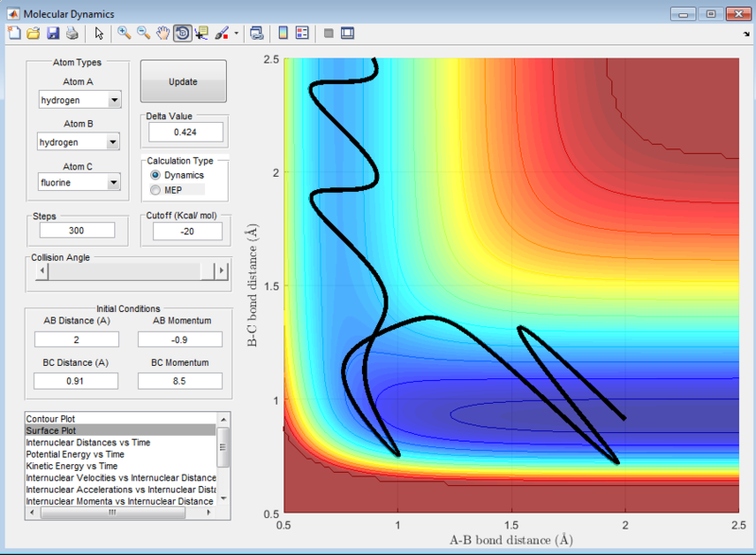Insert a colorbar using the toolbar icon
Image resolution: width=756 pixels, height=555 pixels.
click(282, 33)
